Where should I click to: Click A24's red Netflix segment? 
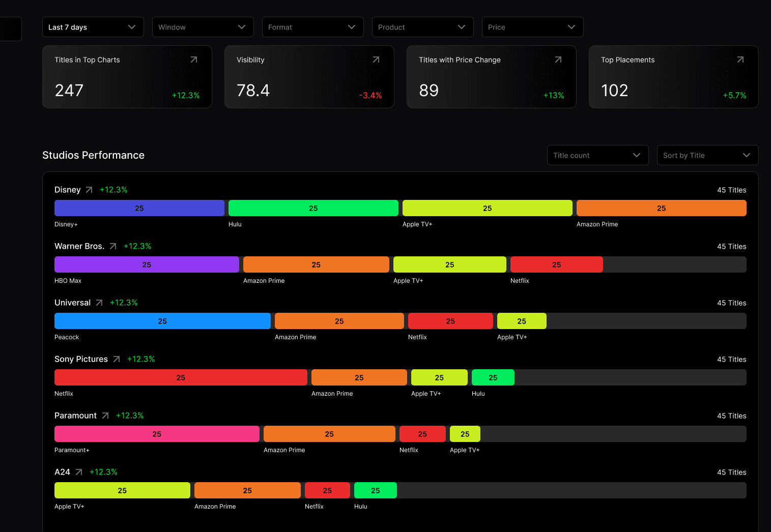[327, 490]
